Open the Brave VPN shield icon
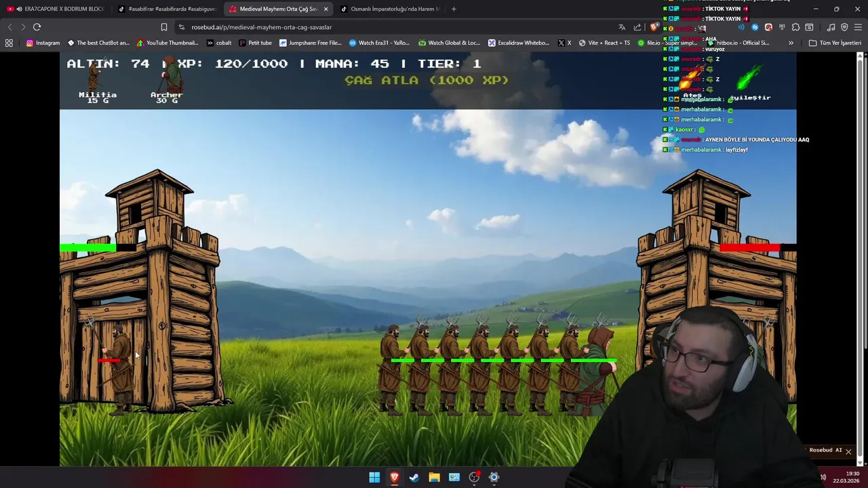868x488 pixels. click(x=844, y=27)
